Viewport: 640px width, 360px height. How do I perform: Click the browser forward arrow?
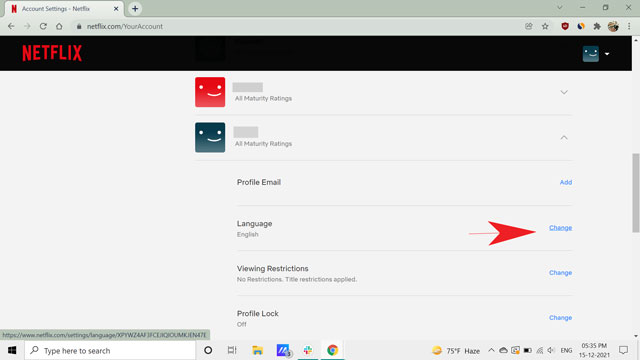click(27, 27)
